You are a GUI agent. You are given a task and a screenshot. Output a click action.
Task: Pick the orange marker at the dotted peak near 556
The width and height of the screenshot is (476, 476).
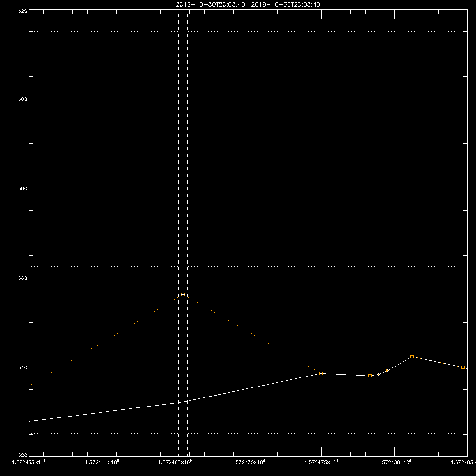[183, 295]
